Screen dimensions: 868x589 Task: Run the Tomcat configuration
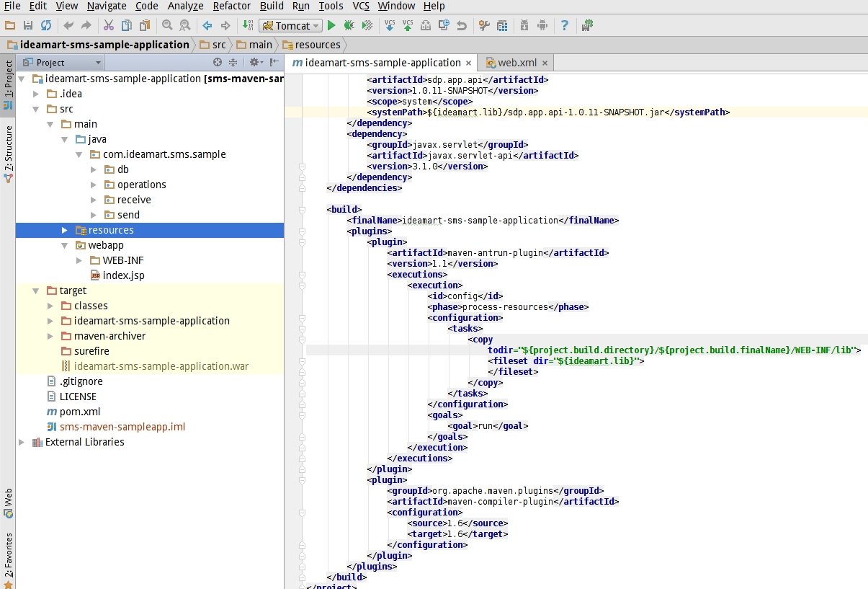coord(332,25)
